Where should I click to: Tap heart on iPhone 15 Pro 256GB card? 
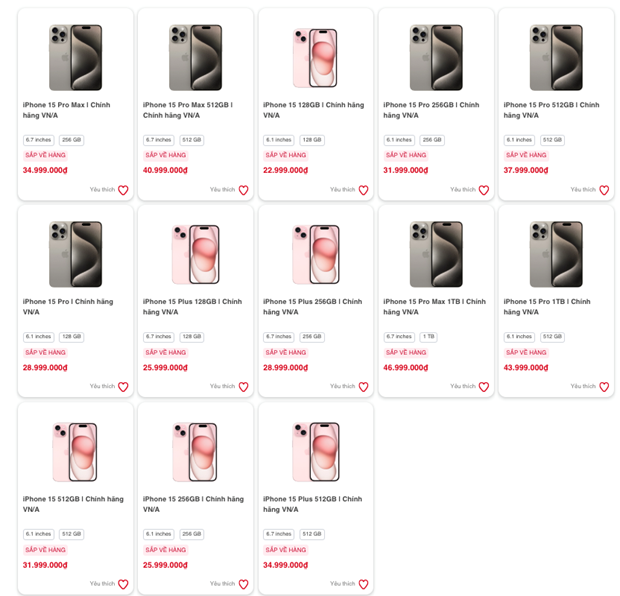click(x=483, y=190)
